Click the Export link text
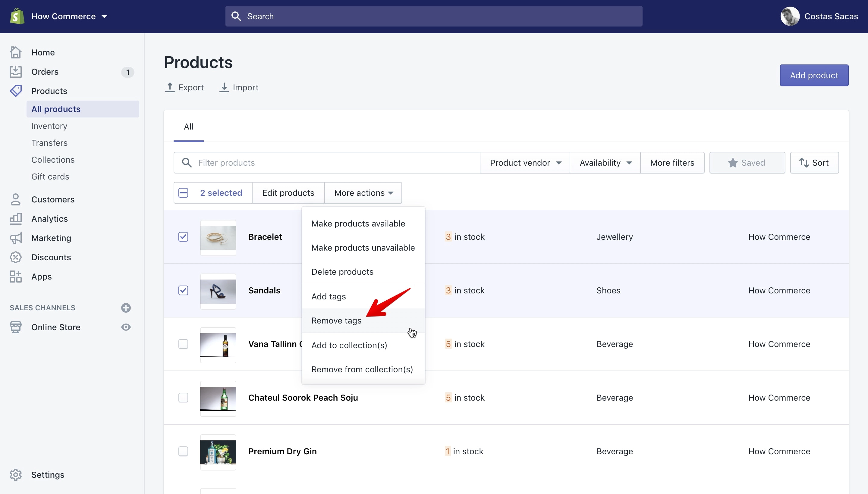The width and height of the screenshot is (868, 494). (x=191, y=88)
